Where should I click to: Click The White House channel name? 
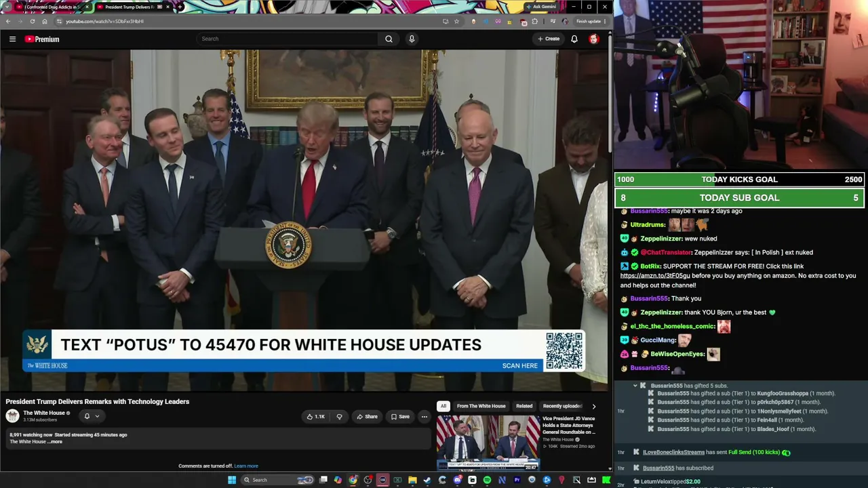coord(44,413)
